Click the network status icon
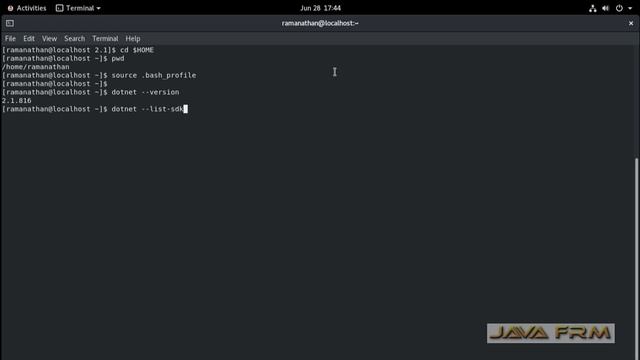640x360 pixels. click(x=592, y=8)
